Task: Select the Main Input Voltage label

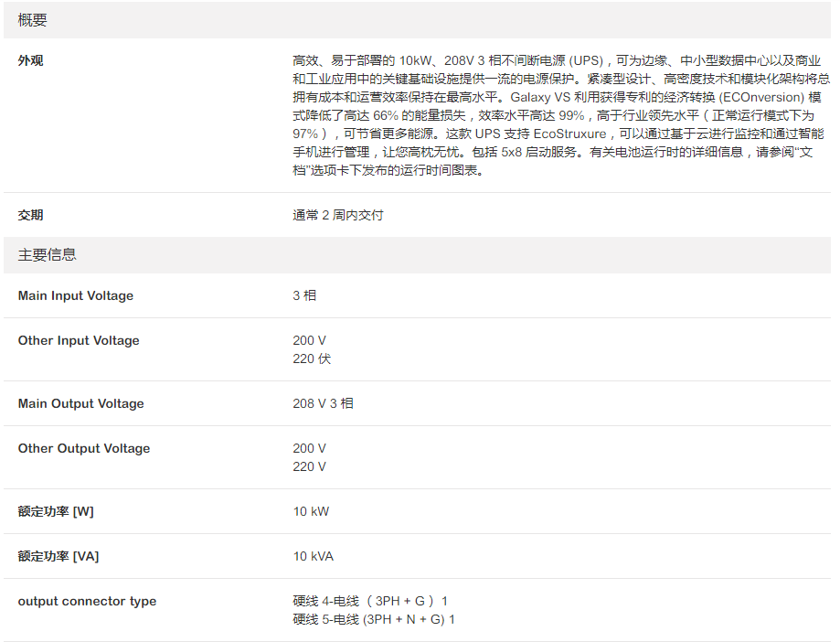Action: pos(76,296)
